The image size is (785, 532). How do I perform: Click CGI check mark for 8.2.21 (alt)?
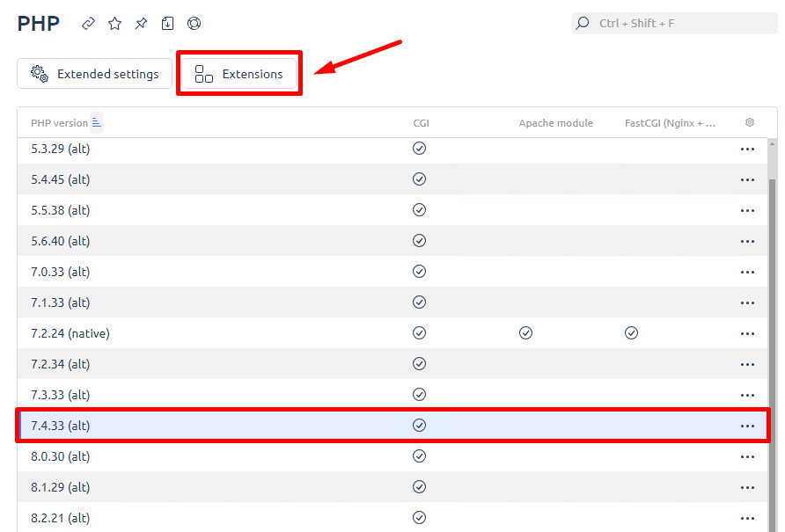[419, 517]
